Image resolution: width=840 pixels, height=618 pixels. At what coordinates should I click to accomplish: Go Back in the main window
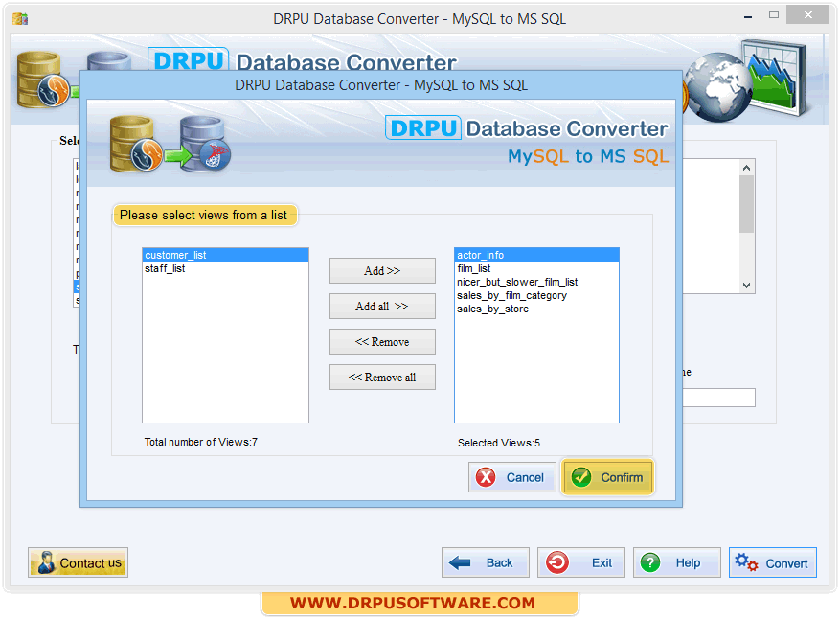pos(486,562)
